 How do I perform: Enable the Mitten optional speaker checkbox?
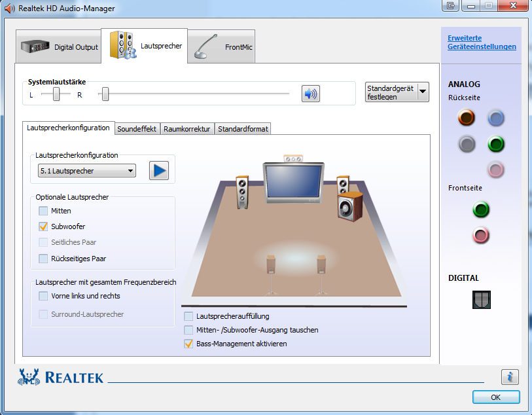coord(43,211)
